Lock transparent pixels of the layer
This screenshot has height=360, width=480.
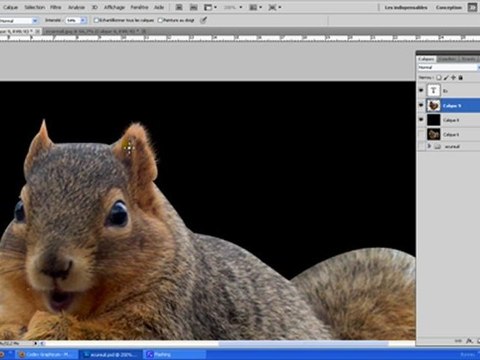click(x=439, y=78)
